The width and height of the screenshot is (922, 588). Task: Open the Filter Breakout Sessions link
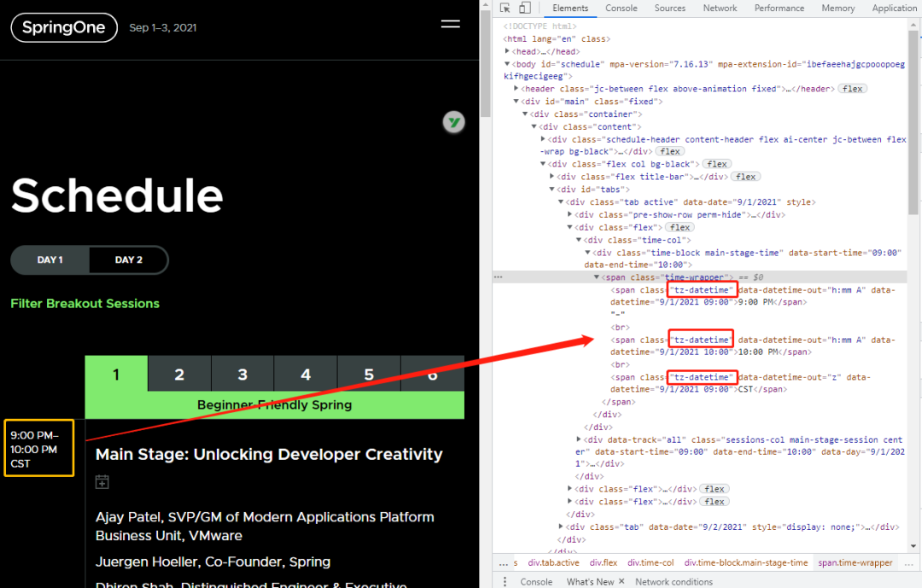85,304
